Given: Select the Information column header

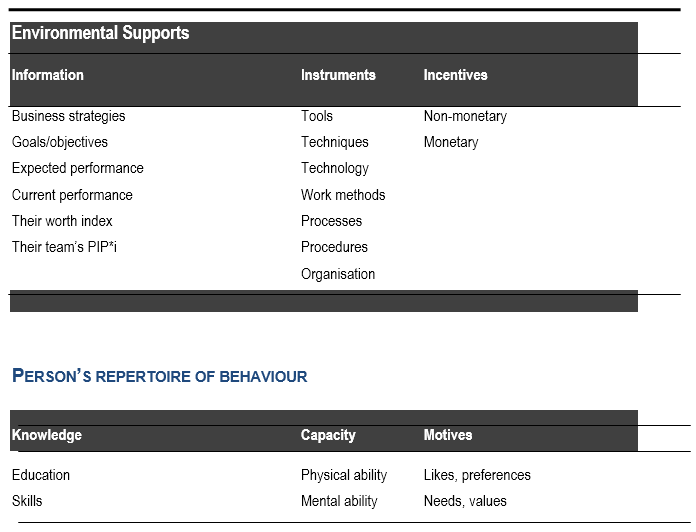Looking at the screenshot, I should click(x=48, y=75).
